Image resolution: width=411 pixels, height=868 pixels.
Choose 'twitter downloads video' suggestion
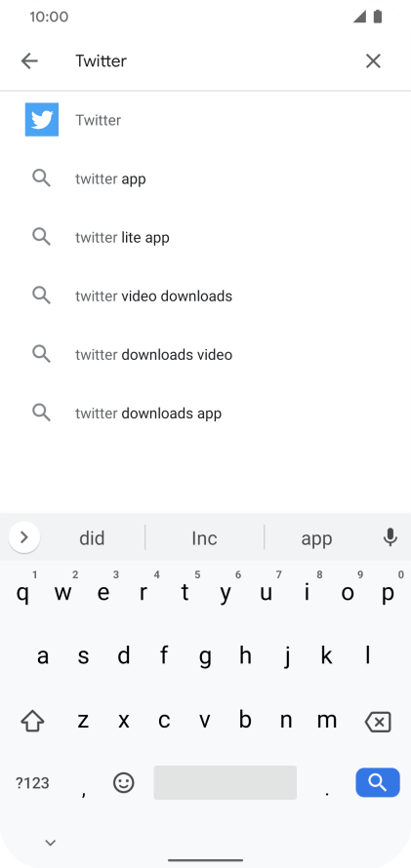coord(205,354)
